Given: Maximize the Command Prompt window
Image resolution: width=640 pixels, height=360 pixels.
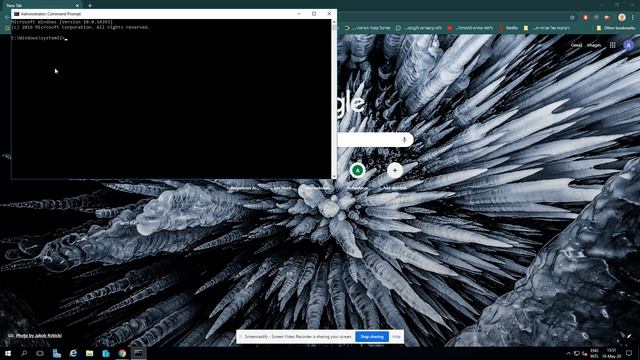Looking at the screenshot, I should coord(314,14).
